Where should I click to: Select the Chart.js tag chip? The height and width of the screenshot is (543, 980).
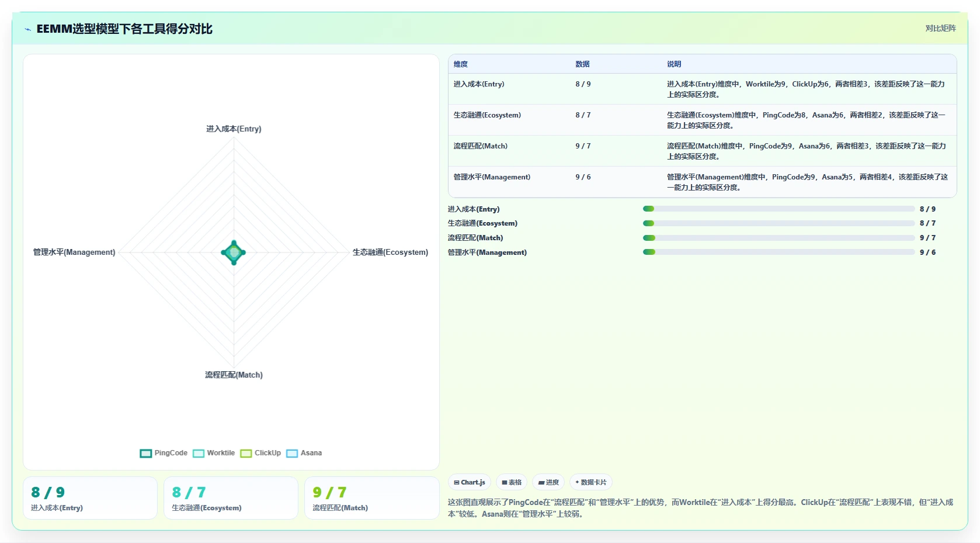(470, 482)
